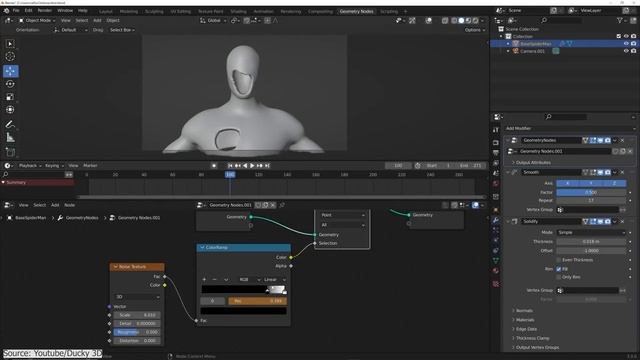Select the Cursor tool in viewport toolbar
The width and height of the screenshot is (640, 360).
[10, 57]
